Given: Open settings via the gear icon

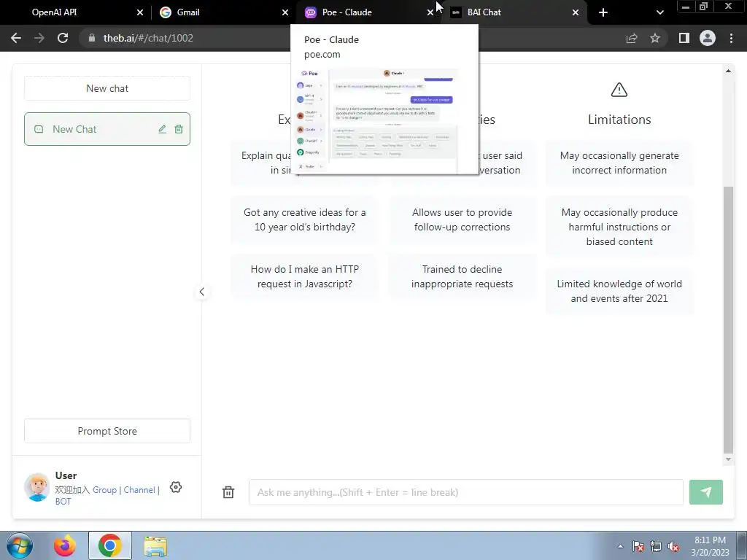Looking at the screenshot, I should click(176, 487).
